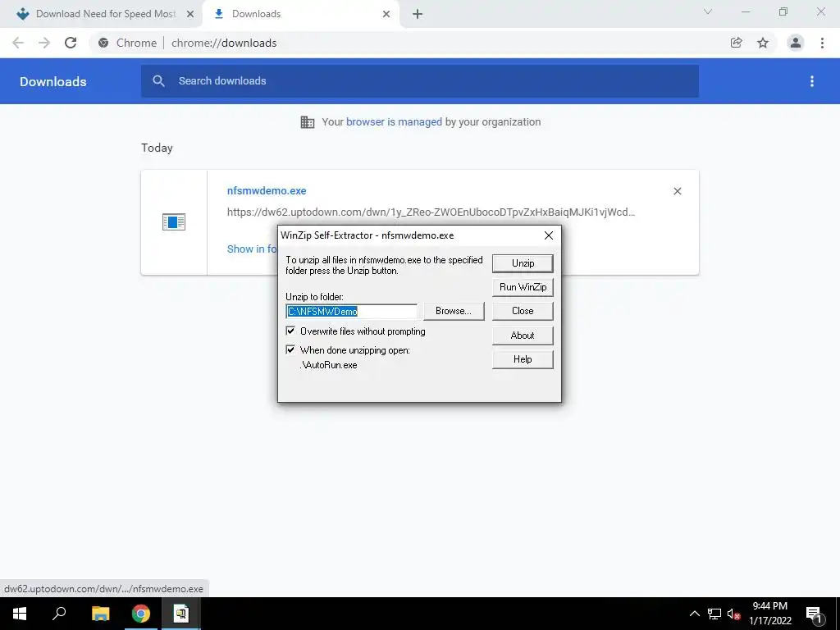Click Chrome icon in taskbar
The height and width of the screenshot is (630, 840).
pos(141,614)
